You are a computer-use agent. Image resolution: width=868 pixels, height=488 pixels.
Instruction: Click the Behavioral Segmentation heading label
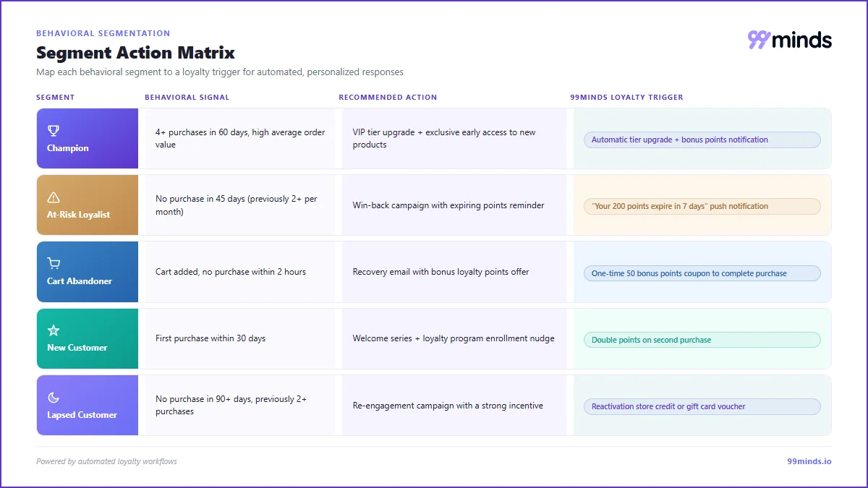pyautogui.click(x=103, y=33)
